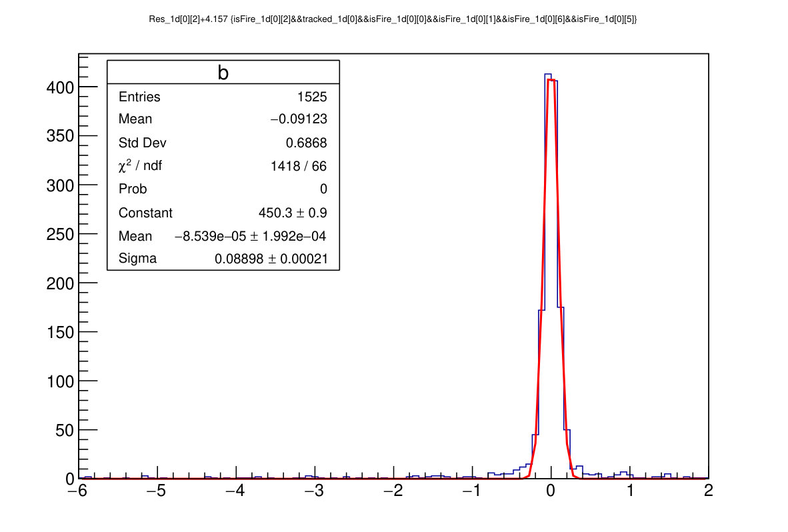Click the x-axis label 1
This screenshot has height=532, width=788.
[x=630, y=490]
